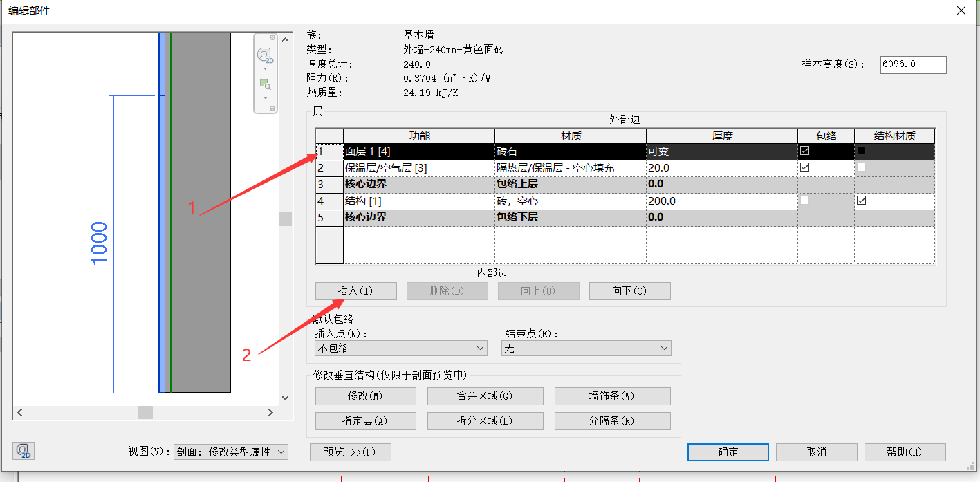Click the 隔热层/保温层 material cell

569,168
